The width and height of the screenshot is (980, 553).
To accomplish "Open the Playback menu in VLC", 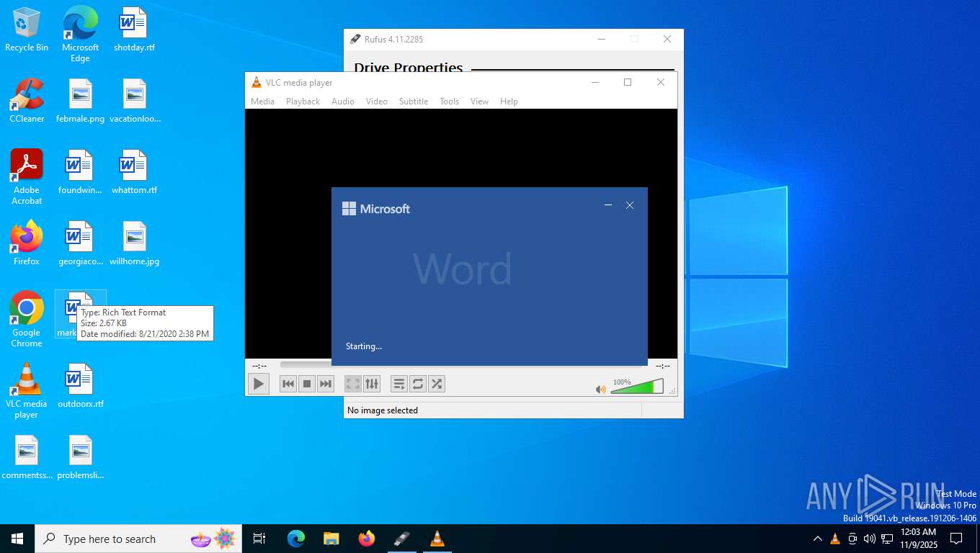I will click(x=303, y=102).
